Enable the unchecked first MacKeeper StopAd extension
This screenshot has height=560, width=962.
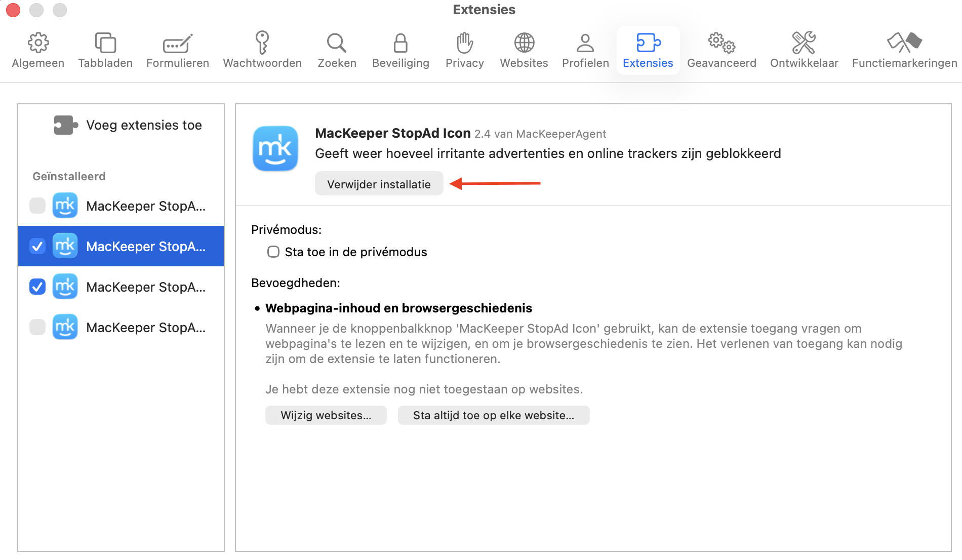(37, 206)
